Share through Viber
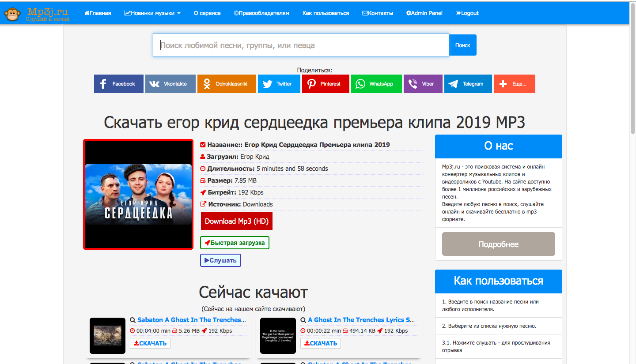This screenshot has height=364, width=636. pyautogui.click(x=423, y=84)
